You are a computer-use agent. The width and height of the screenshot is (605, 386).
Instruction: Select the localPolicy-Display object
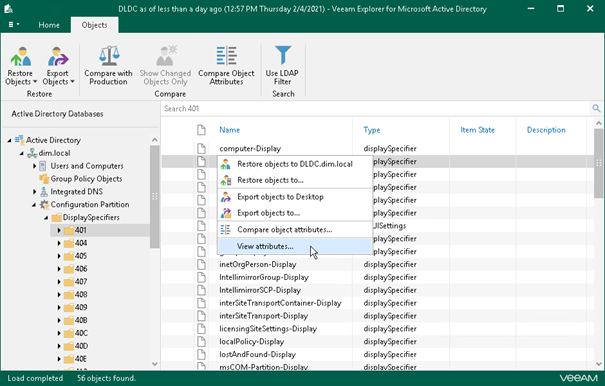pos(252,342)
